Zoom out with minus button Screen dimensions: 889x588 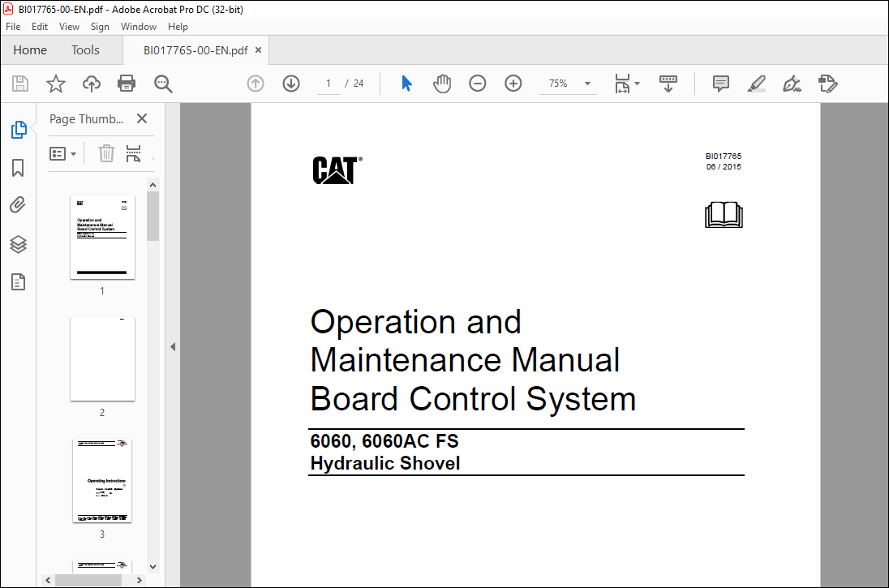coord(478,84)
